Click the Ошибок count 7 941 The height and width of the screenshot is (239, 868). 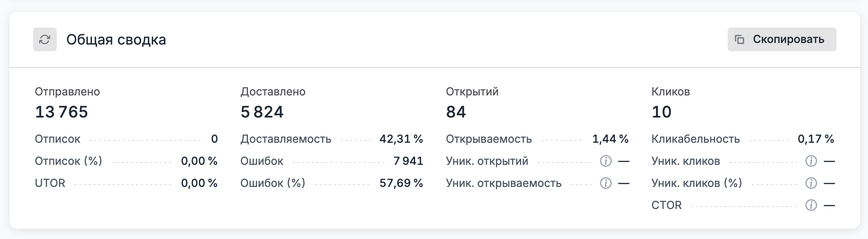[408, 161]
